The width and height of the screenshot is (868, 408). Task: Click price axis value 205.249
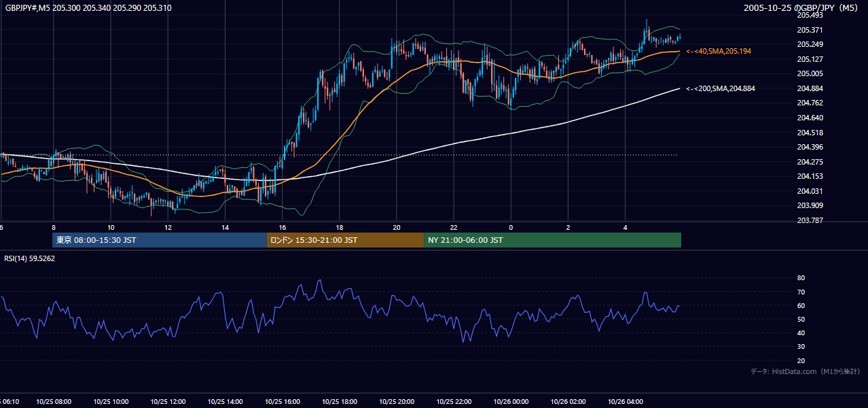pos(810,44)
